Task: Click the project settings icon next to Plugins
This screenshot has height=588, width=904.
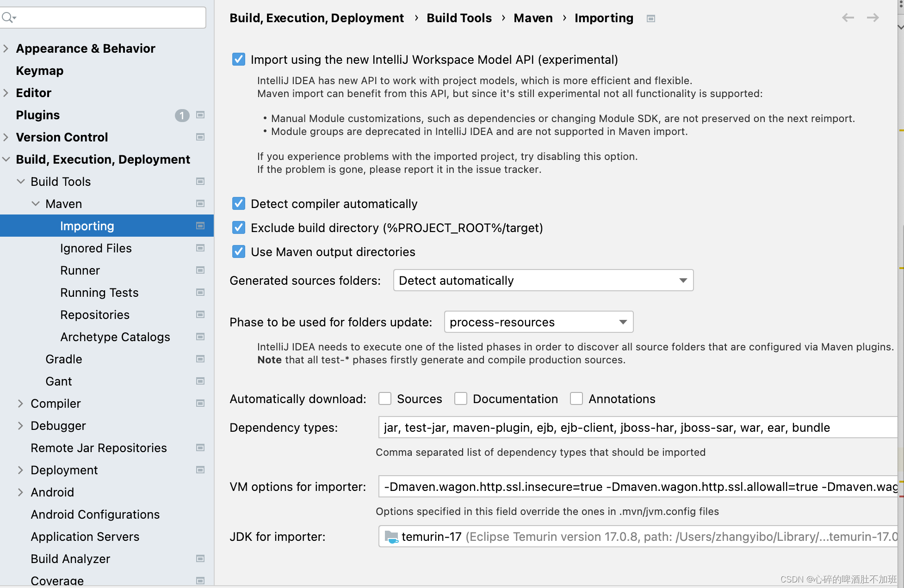Action: tap(200, 115)
